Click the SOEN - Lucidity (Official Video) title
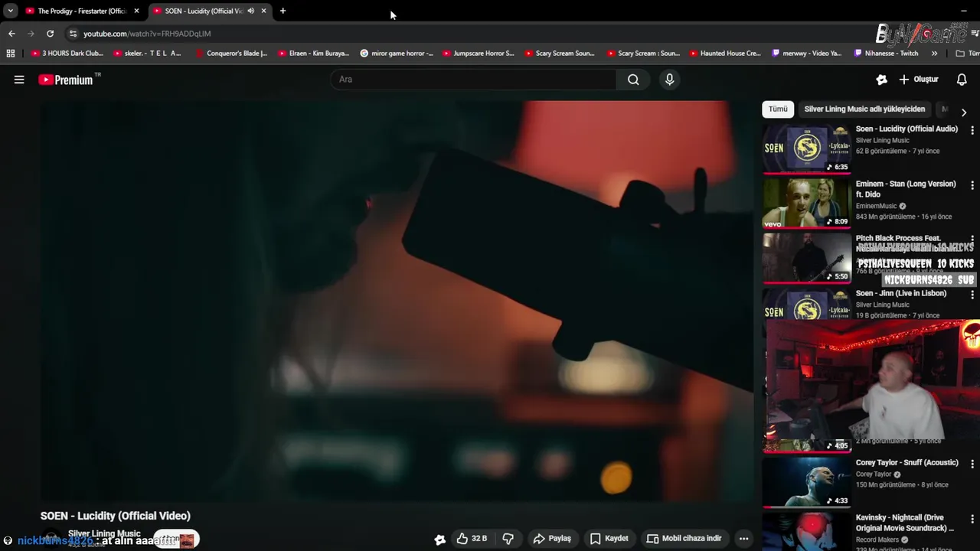This screenshot has width=980, height=551. 116,516
